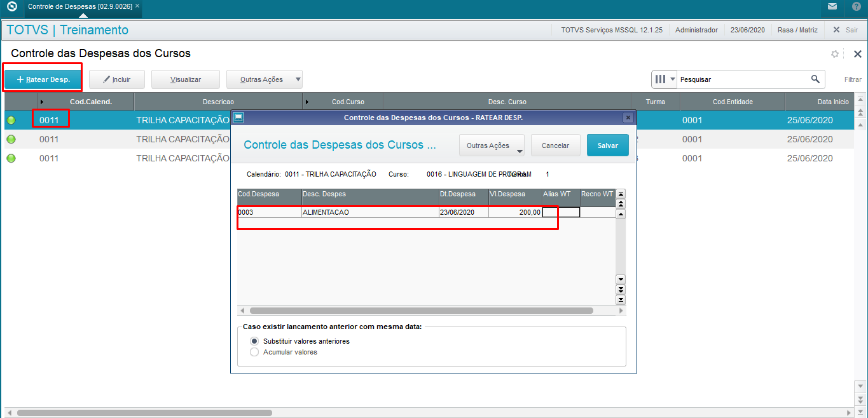Click the Filtrar link
This screenshot has width=868, height=418.
(x=853, y=79)
